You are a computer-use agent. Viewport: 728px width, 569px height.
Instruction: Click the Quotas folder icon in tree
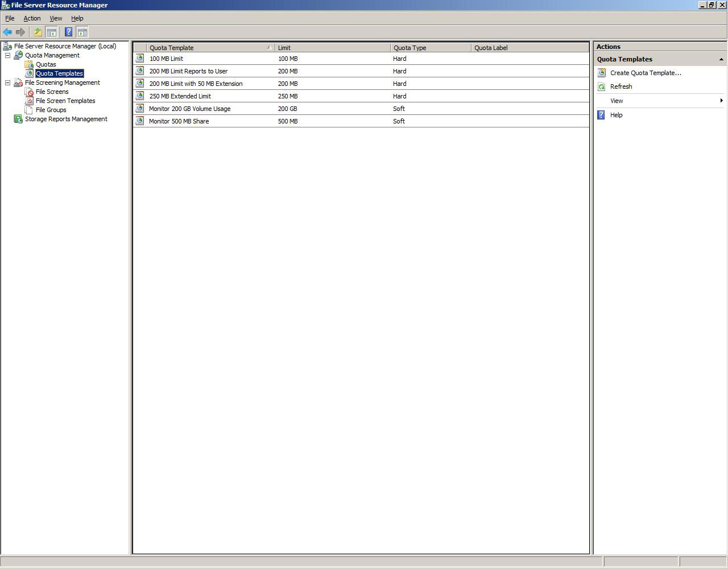point(29,64)
